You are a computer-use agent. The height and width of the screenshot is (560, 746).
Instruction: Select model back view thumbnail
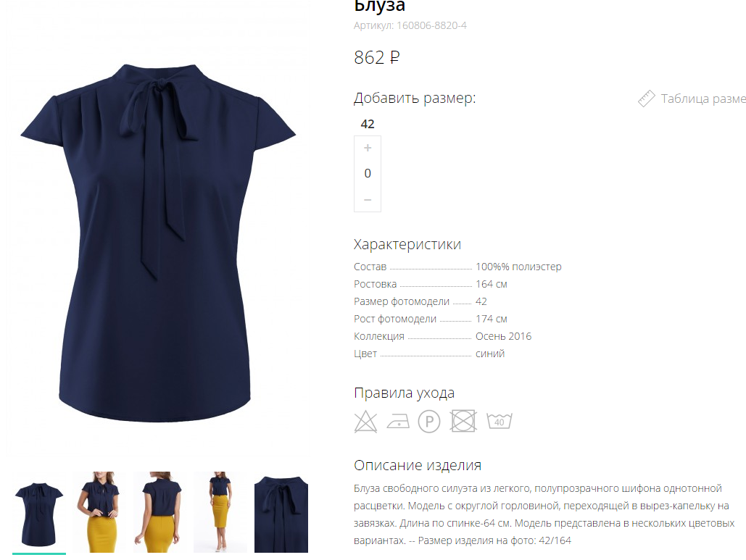click(159, 512)
